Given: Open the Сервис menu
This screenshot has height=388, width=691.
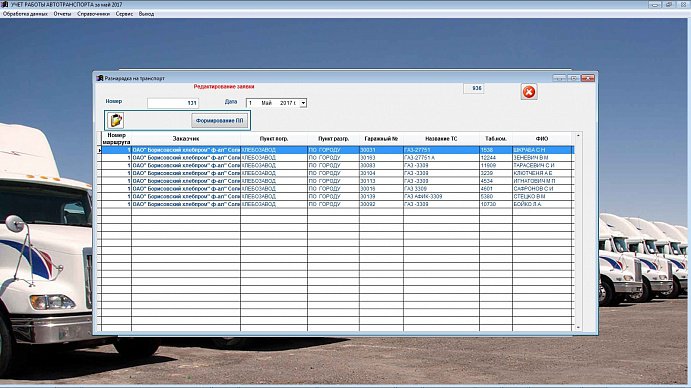Looking at the screenshot, I should (124, 14).
